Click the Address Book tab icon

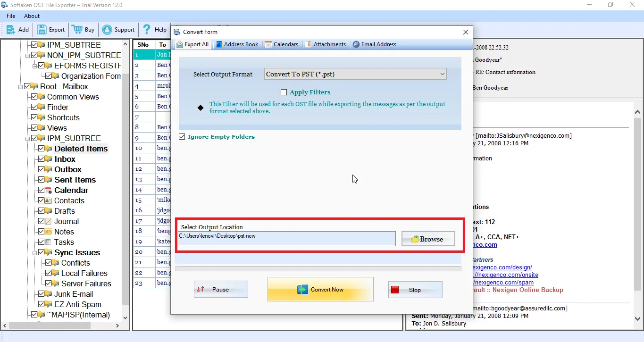pyautogui.click(x=219, y=44)
